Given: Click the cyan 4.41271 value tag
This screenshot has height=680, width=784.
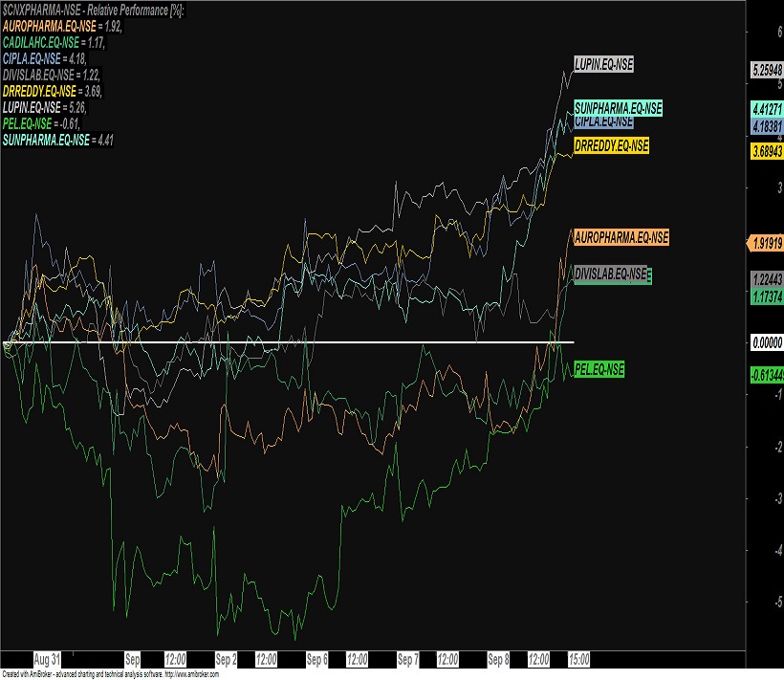Looking at the screenshot, I should click(761, 110).
